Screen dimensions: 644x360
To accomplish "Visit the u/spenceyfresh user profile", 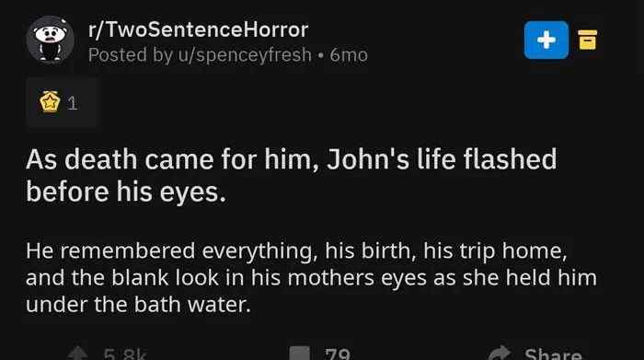I will [245, 55].
